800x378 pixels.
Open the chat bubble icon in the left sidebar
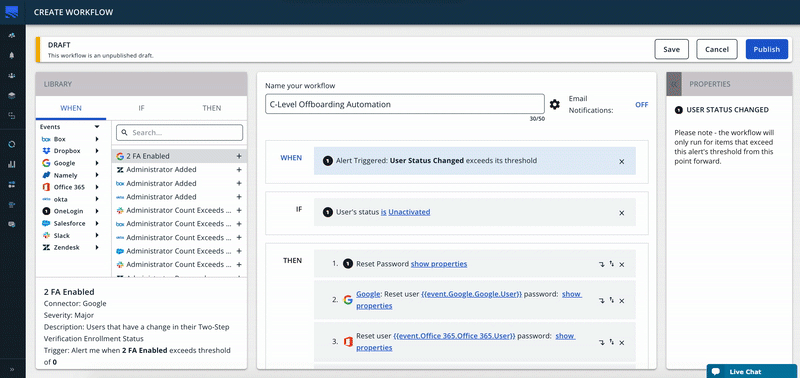pos(12,224)
